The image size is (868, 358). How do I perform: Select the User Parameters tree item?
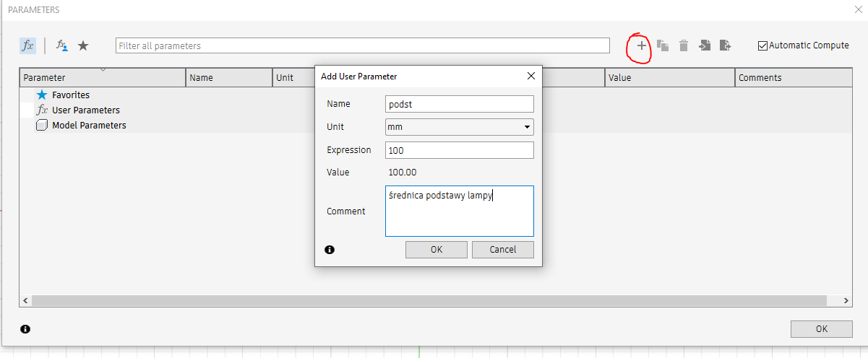[86, 110]
